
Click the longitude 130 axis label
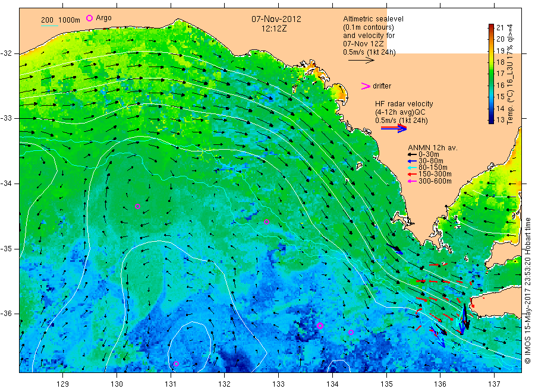117,384
